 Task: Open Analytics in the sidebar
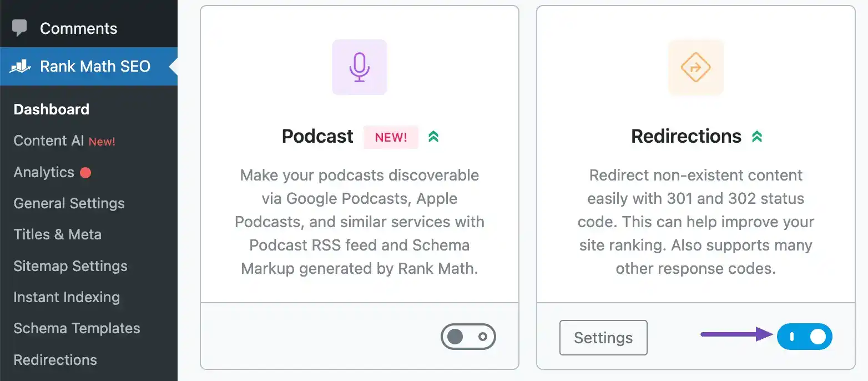click(x=44, y=172)
